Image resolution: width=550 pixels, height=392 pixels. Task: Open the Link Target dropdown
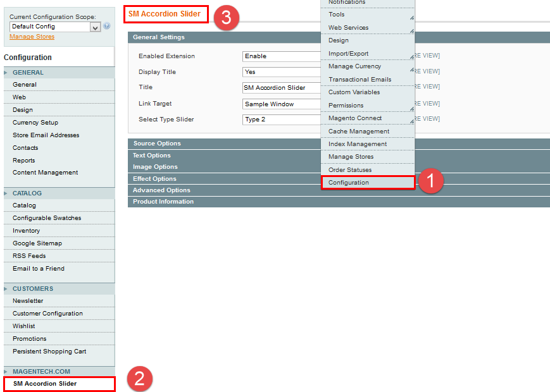point(281,104)
